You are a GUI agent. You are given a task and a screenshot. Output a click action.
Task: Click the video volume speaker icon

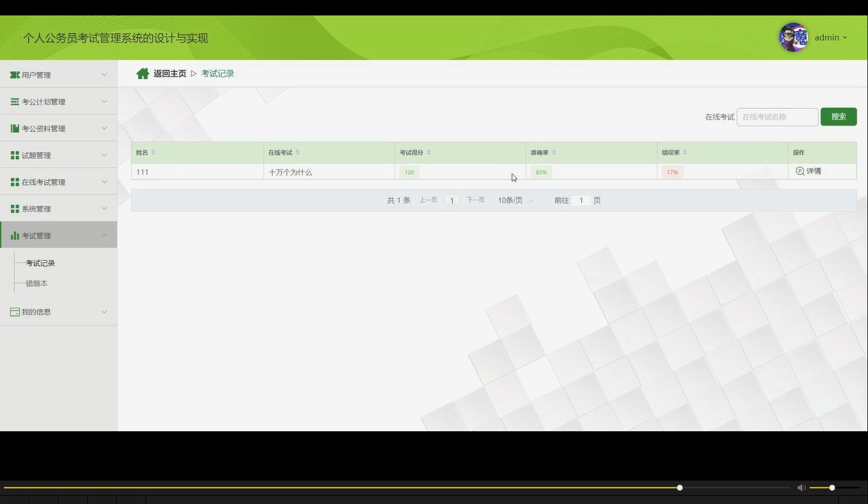point(802,487)
